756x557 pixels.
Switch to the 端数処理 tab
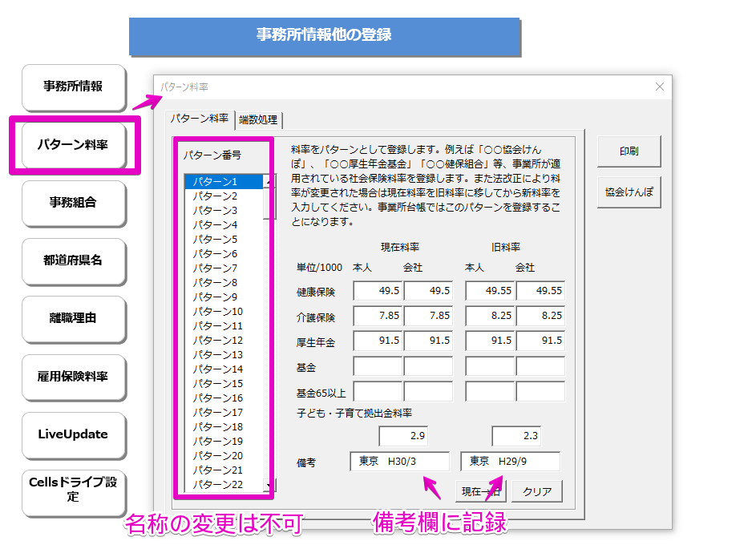[x=258, y=120]
